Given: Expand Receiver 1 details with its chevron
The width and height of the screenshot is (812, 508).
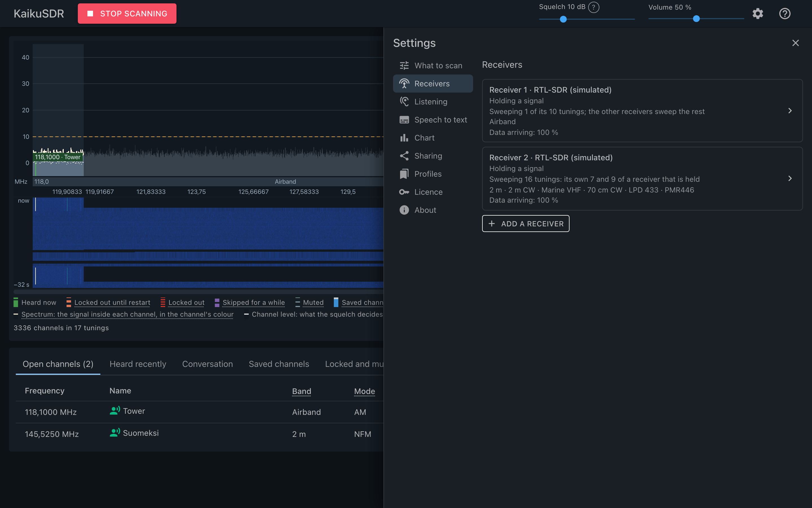Looking at the screenshot, I should pos(790,111).
